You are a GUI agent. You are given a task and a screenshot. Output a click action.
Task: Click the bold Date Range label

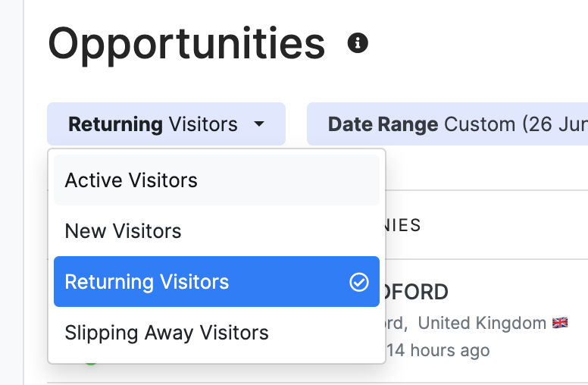click(x=383, y=124)
